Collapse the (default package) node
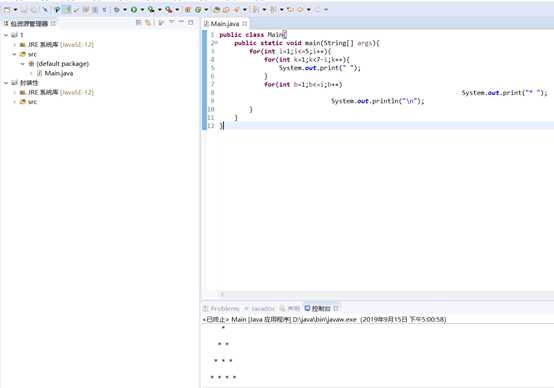Viewport: 554px width, 388px height. (x=23, y=64)
